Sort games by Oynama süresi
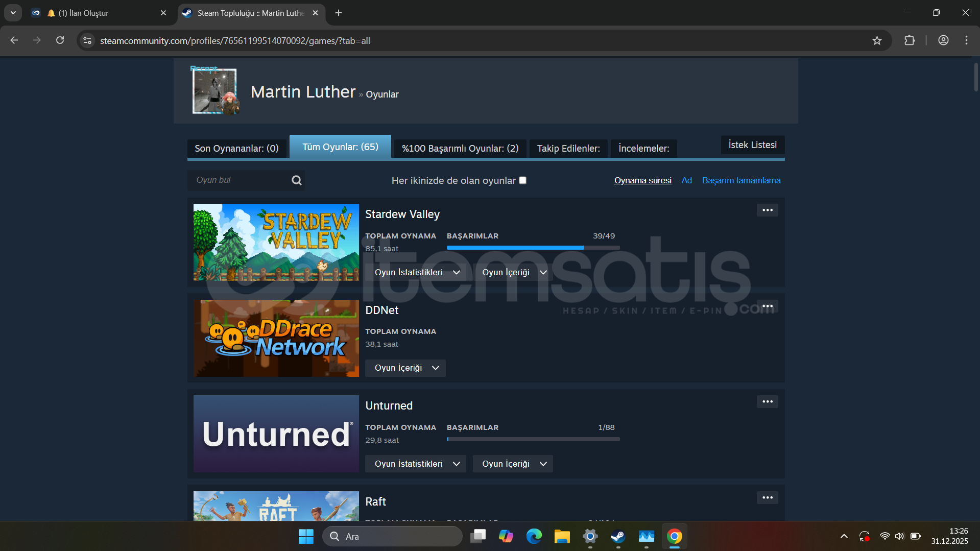This screenshot has width=980, height=551. (x=642, y=181)
